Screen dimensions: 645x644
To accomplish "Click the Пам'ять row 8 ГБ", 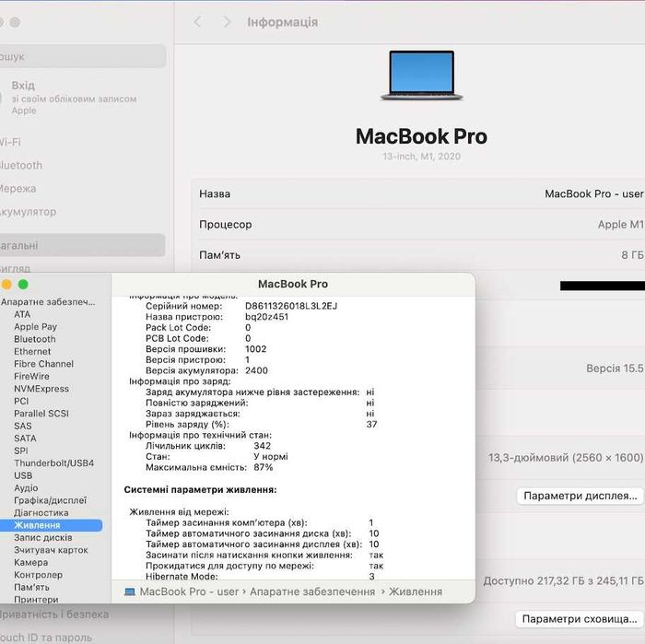I will coord(632,255).
